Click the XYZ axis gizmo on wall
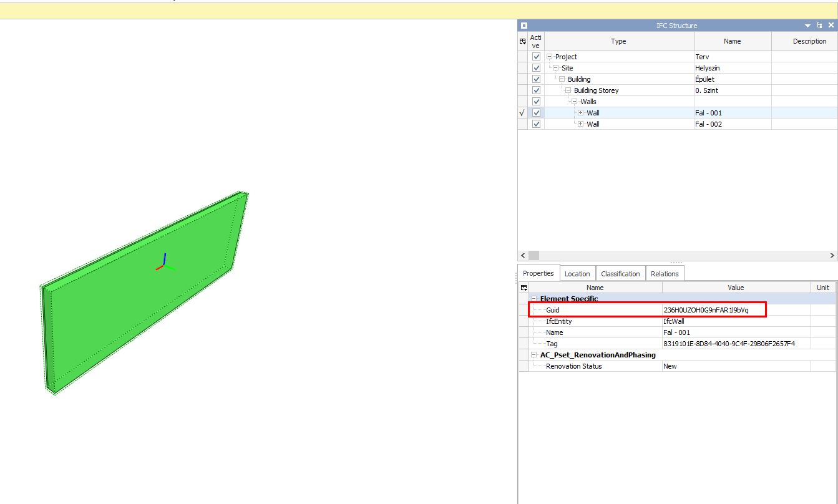The width and height of the screenshot is (838, 504). coord(165,263)
